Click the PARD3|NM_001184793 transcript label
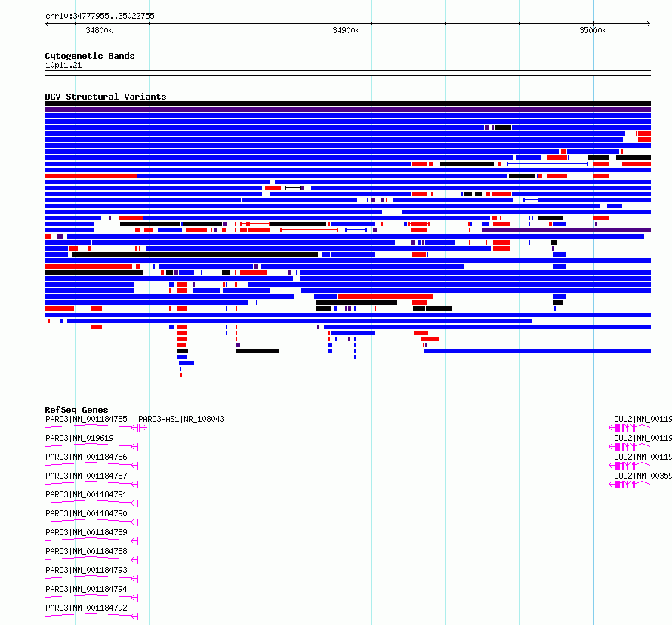The image size is (672, 625). tap(86, 570)
